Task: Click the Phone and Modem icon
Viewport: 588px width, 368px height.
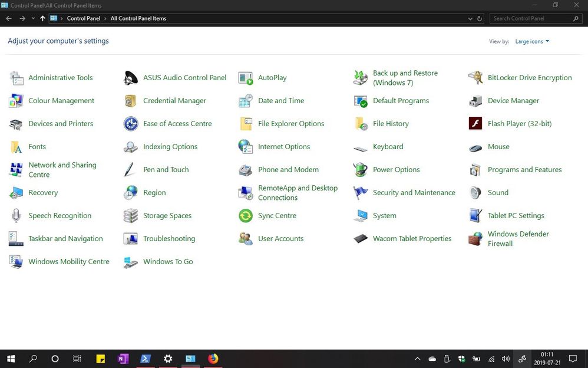Action: click(x=246, y=170)
